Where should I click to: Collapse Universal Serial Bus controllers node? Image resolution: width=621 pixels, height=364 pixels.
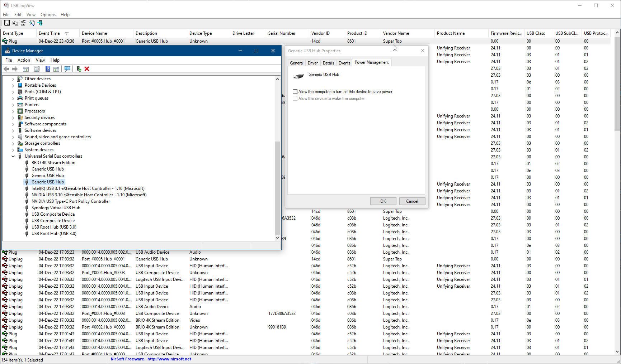click(13, 156)
